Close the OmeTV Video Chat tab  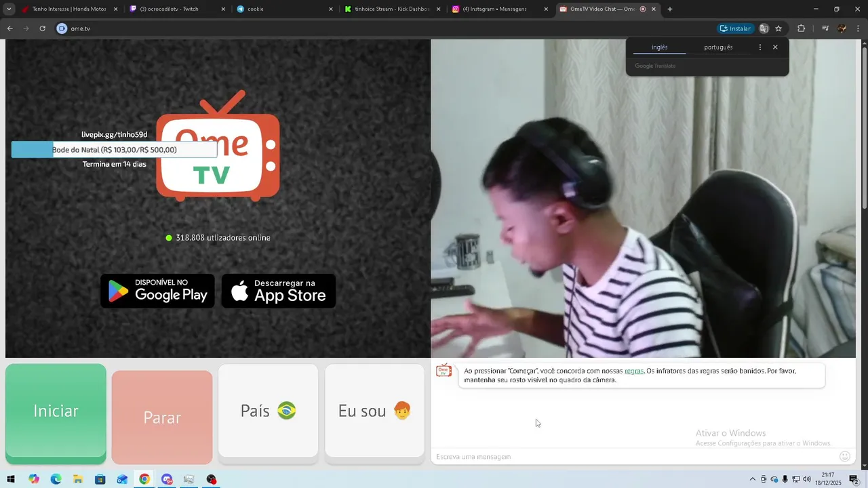click(654, 9)
